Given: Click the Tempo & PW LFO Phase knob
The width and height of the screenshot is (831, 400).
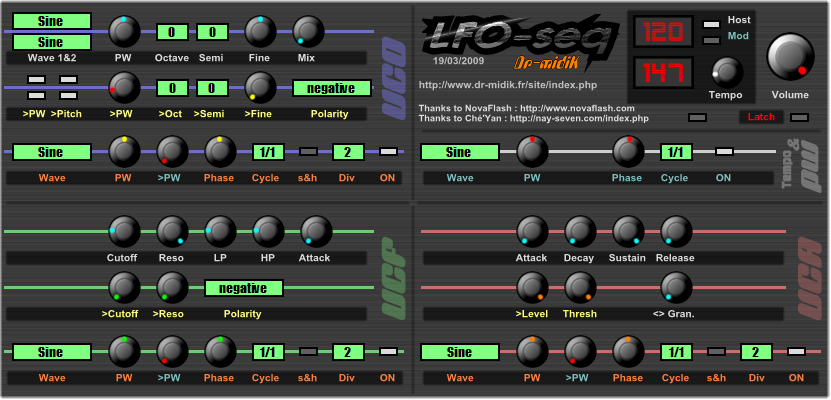Looking at the screenshot, I should pyautogui.click(x=629, y=152).
